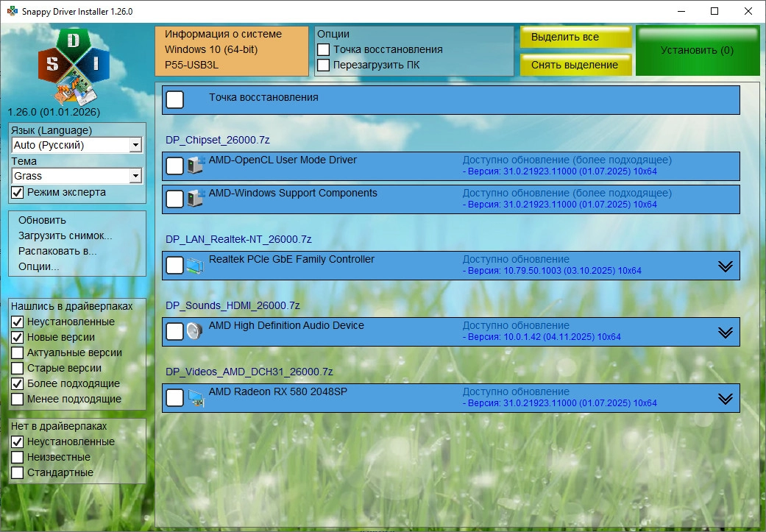The height and width of the screenshot is (532, 766).
Task: Click the P55-USB3L motherboard text
Action: click(191, 65)
